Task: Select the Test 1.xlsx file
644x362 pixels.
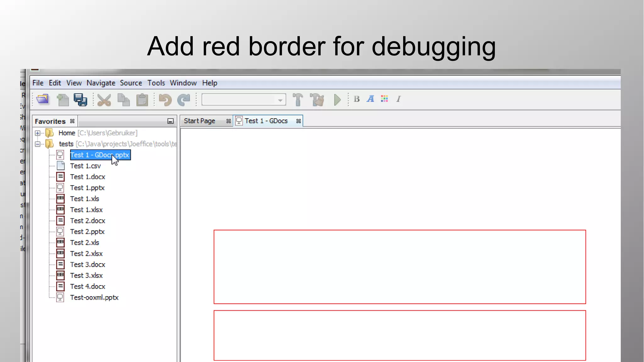Action: click(x=86, y=210)
